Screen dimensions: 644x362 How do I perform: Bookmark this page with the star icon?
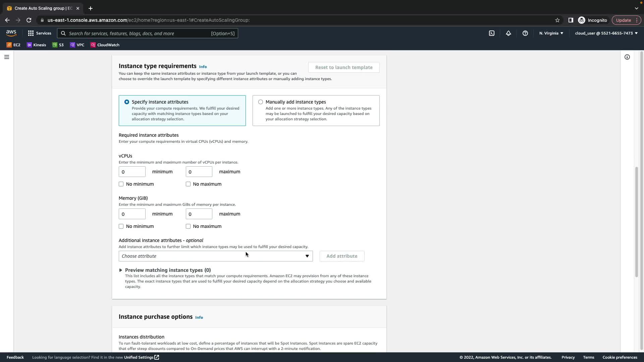557,20
